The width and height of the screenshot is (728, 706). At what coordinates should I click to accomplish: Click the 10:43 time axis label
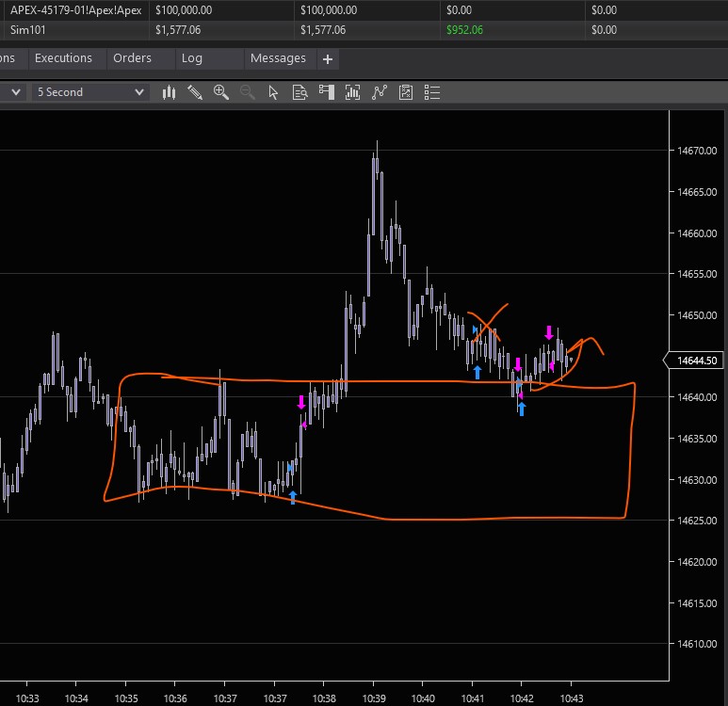tap(572, 698)
